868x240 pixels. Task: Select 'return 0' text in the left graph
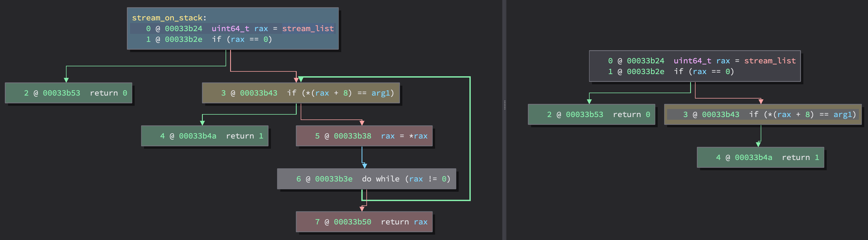tap(108, 93)
